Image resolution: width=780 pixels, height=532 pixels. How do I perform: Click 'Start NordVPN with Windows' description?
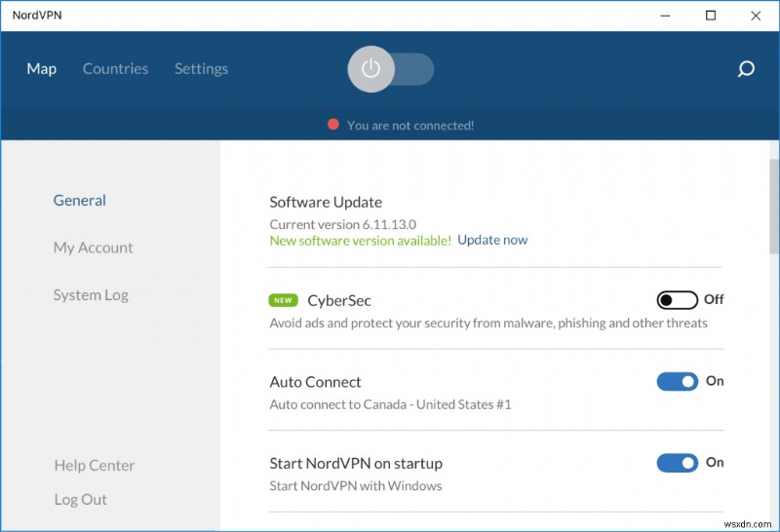click(x=356, y=486)
